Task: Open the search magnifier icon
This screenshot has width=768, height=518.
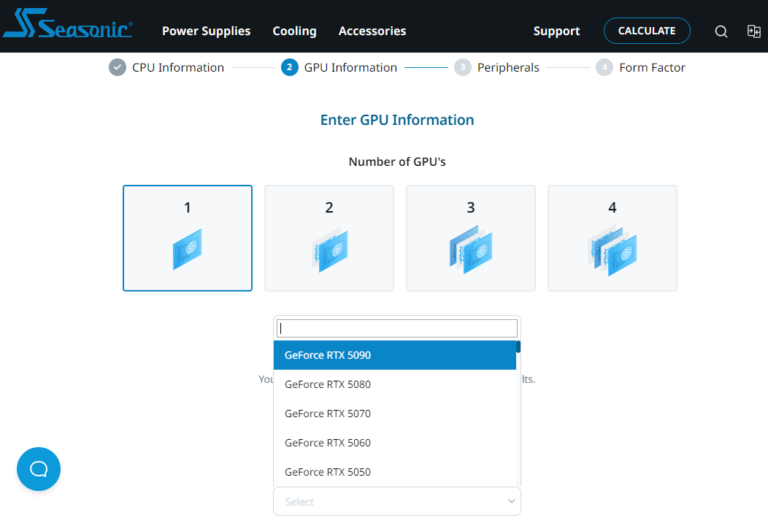Action: pos(721,31)
